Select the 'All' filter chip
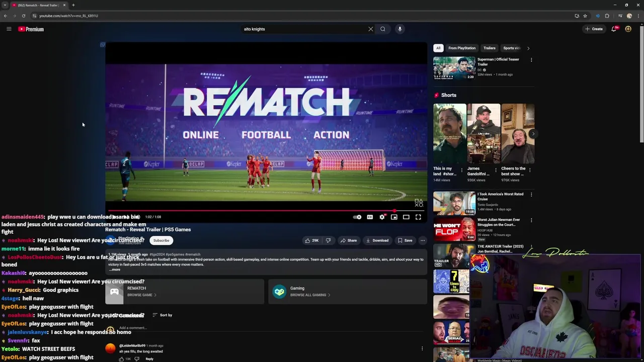644x362 pixels. [x=438, y=48]
